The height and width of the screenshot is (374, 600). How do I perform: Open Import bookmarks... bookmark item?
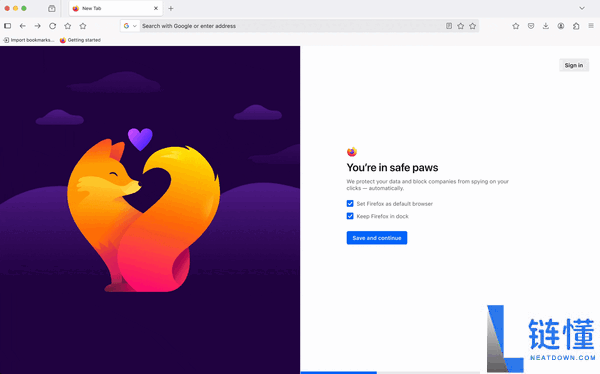(x=29, y=40)
